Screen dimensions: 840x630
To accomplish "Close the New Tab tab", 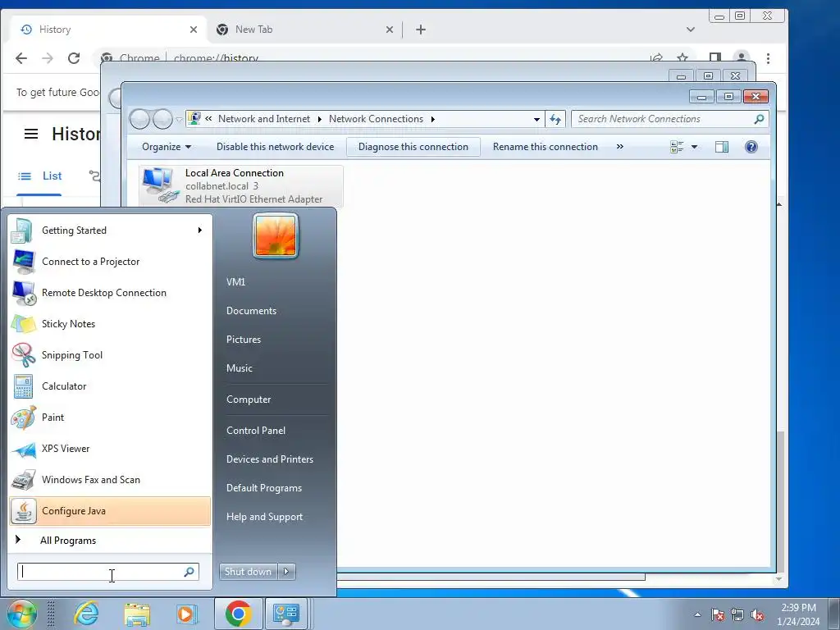I will (390, 30).
